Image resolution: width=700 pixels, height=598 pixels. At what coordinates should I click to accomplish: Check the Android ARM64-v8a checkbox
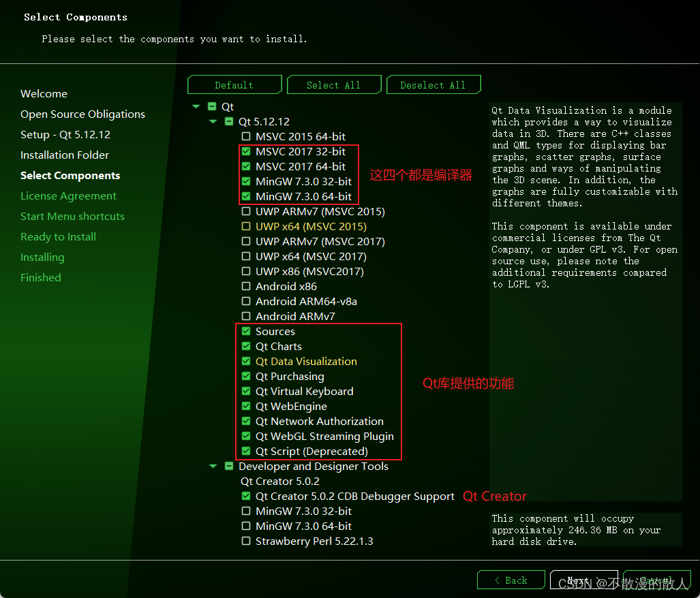(x=246, y=301)
